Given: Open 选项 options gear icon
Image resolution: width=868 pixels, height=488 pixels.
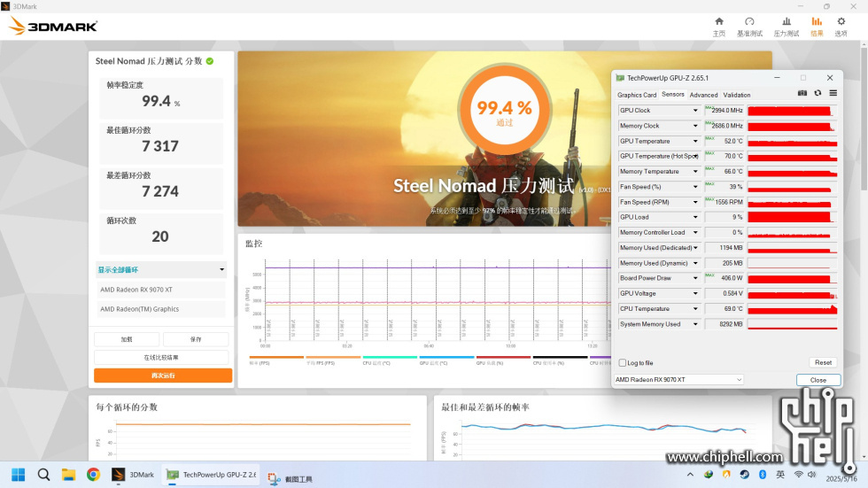Looking at the screenshot, I should click(841, 26).
